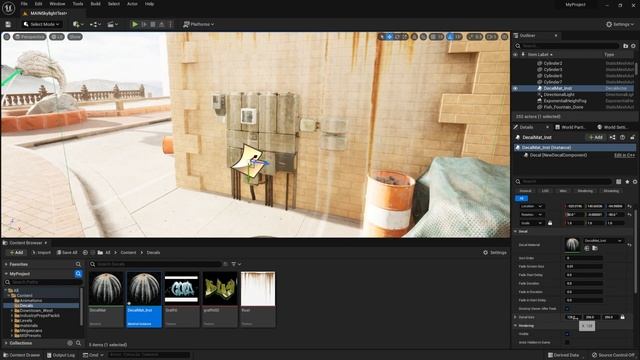Reset the Location values to default

[629, 206]
